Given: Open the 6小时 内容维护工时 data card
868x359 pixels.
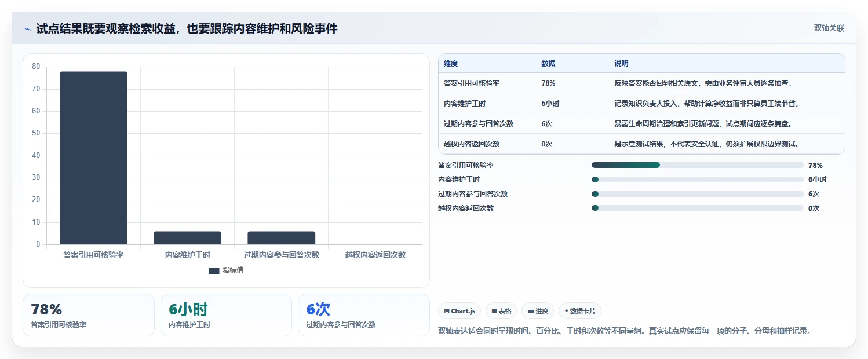Looking at the screenshot, I should tap(226, 315).
